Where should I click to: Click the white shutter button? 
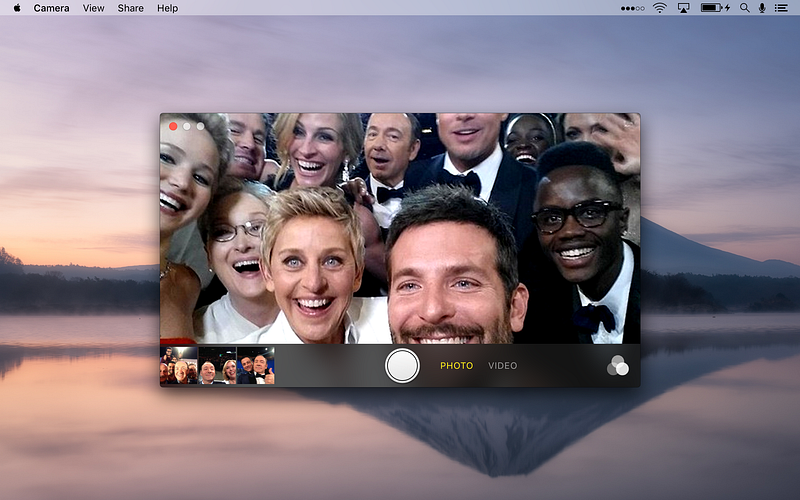tap(402, 365)
